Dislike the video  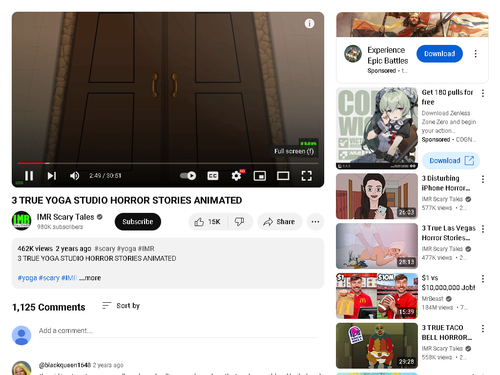pyautogui.click(x=239, y=222)
